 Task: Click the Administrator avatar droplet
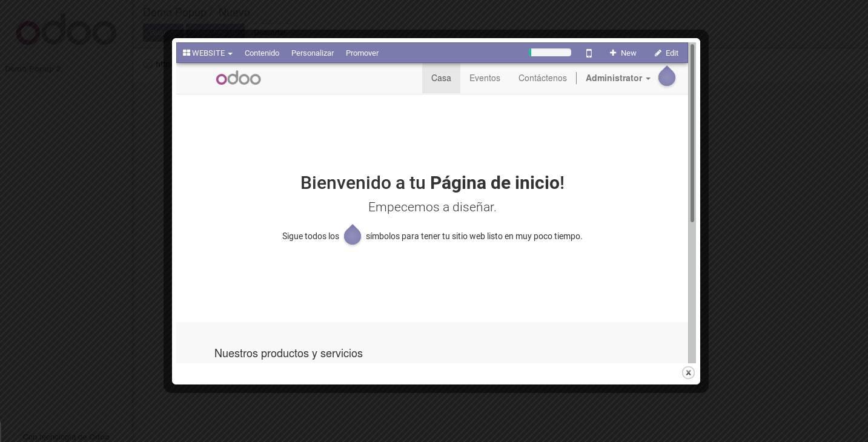666,76
